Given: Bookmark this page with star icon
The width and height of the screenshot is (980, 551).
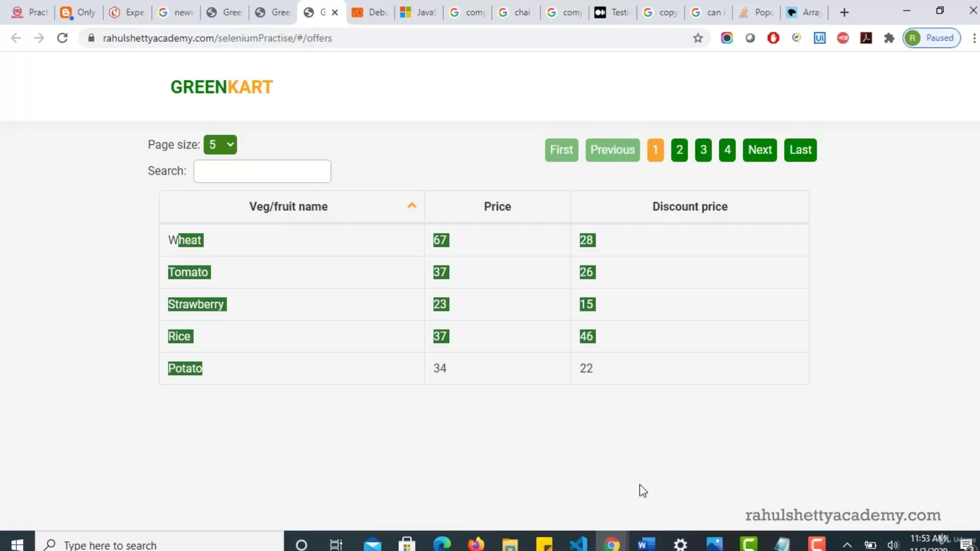Looking at the screenshot, I should point(698,38).
